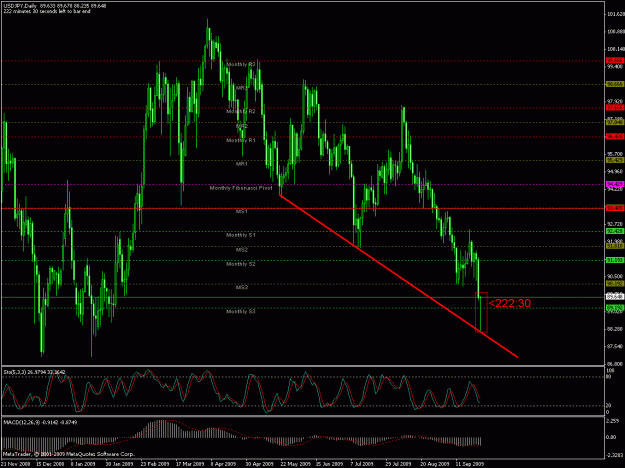Click the 2.259 MACD scale value
Screen dimensions: 625x468
click(615, 421)
